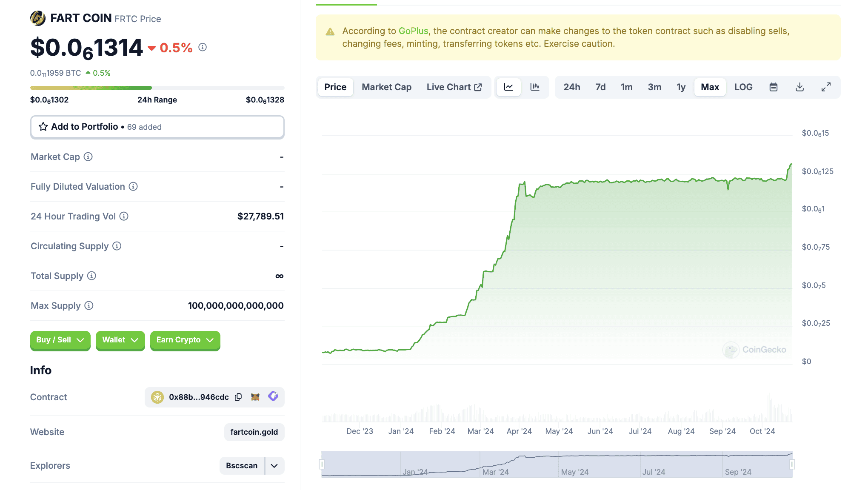Click the warning triangle icon

pyautogui.click(x=330, y=31)
